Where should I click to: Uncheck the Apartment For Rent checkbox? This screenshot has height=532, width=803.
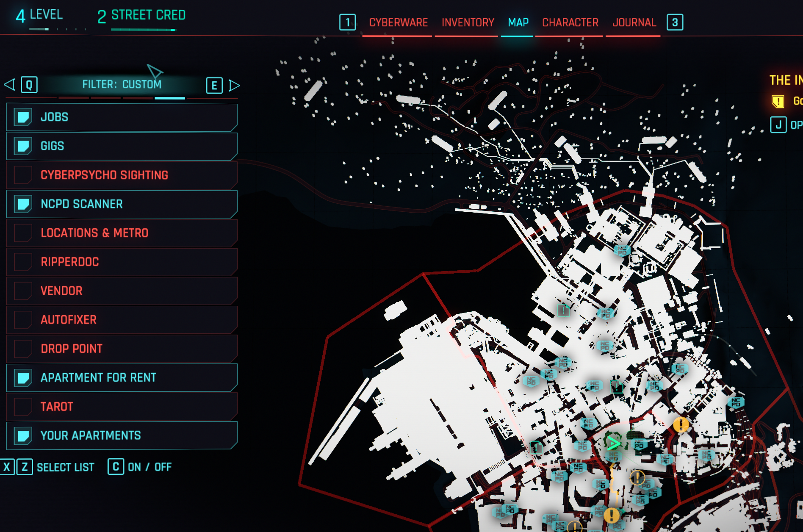coord(23,377)
